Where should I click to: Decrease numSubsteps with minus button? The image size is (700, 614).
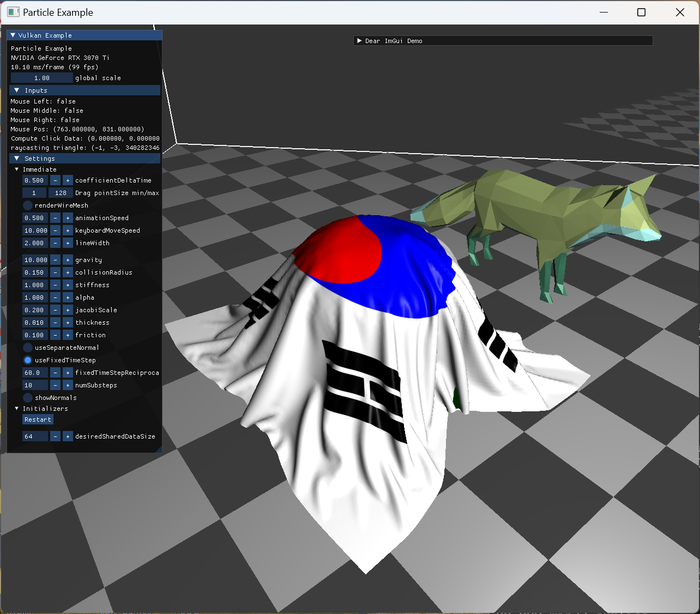(55, 385)
